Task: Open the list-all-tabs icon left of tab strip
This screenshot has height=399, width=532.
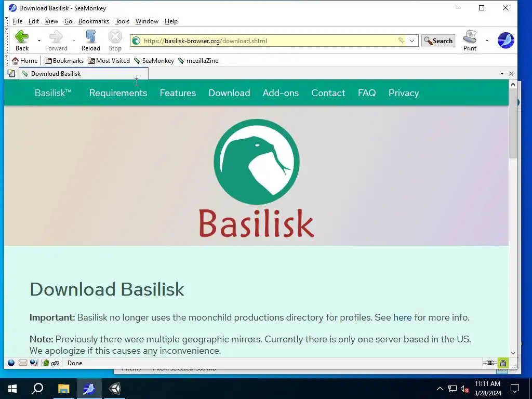Action: [11, 73]
